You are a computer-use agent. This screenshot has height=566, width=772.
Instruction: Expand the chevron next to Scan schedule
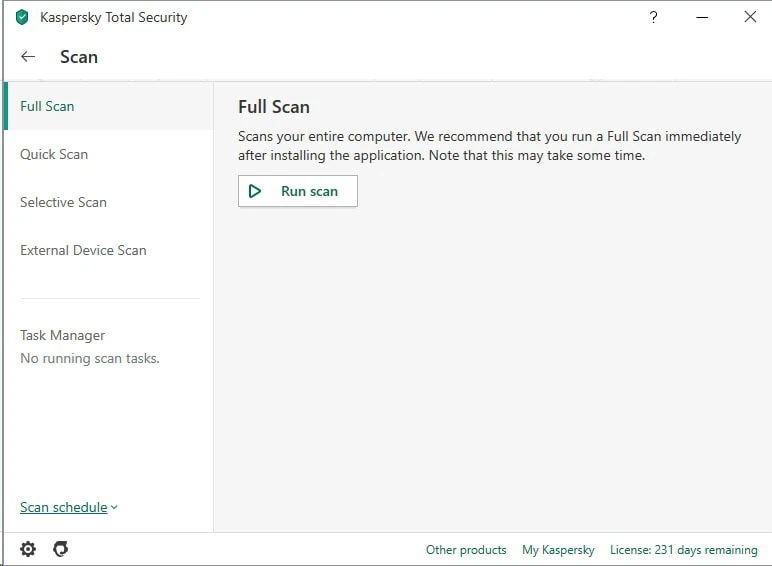[x=114, y=508]
